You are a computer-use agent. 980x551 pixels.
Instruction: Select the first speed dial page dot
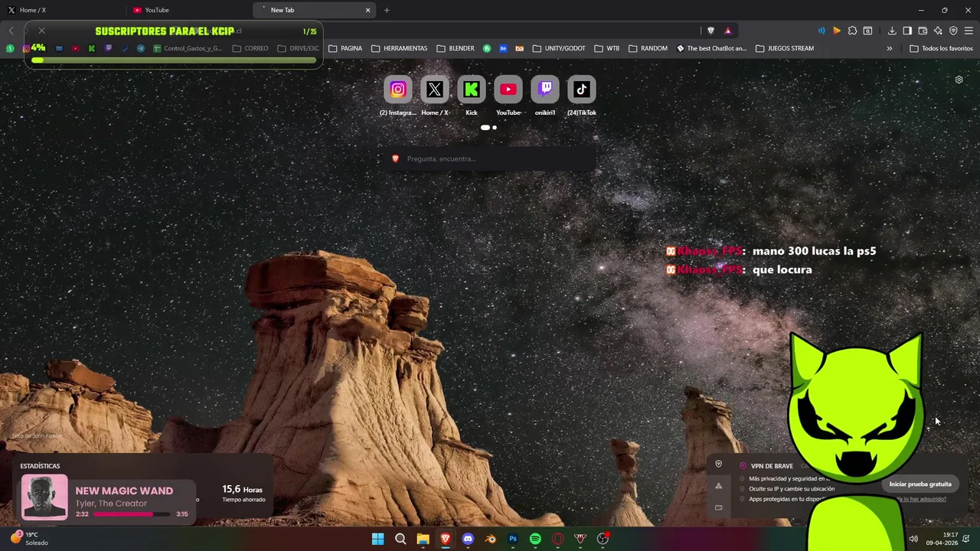485,128
